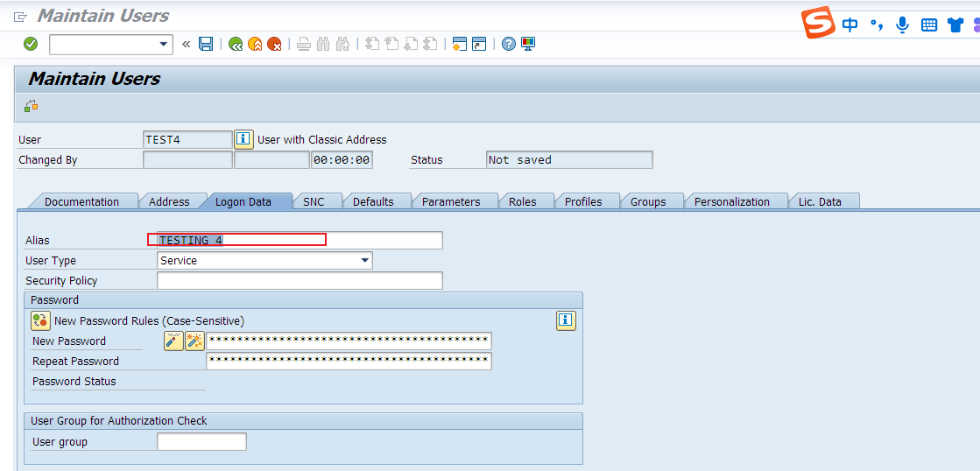
Task: Go to the Profiles tab
Action: tap(583, 201)
